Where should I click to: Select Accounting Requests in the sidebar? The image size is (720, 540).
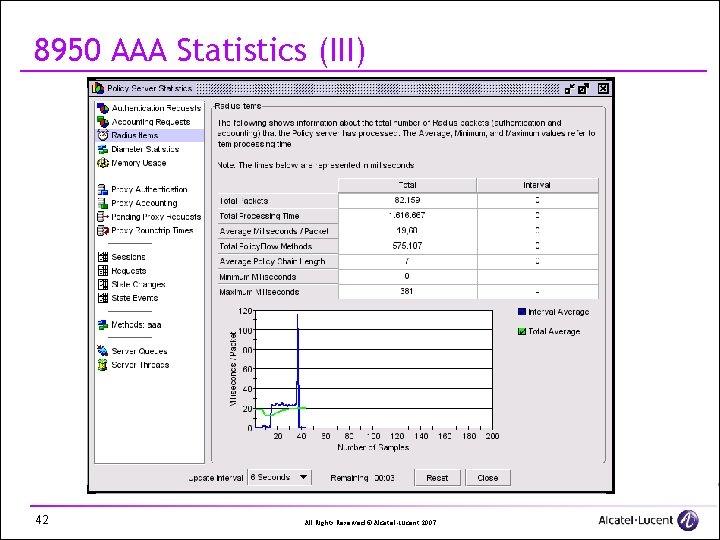tap(151, 122)
